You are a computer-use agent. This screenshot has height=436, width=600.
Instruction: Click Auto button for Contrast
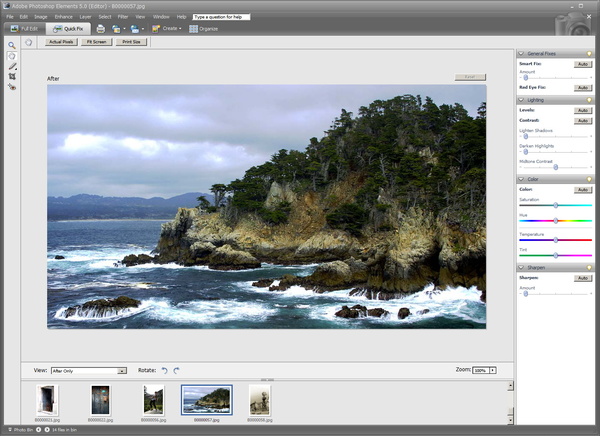point(583,121)
